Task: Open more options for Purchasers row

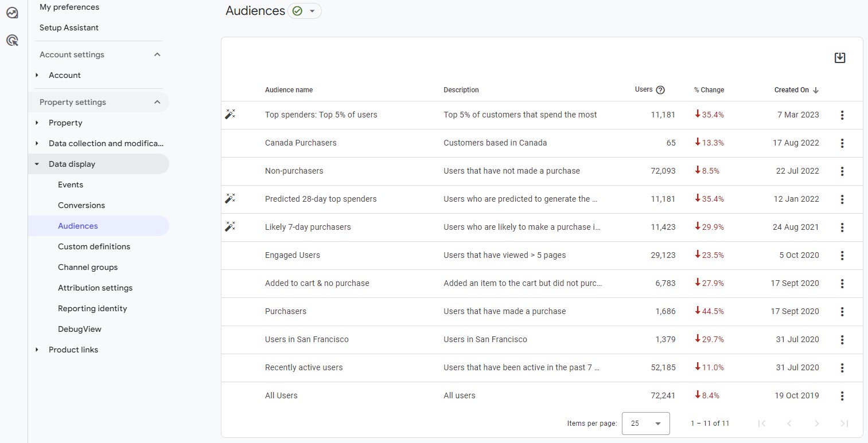Action: tap(842, 312)
